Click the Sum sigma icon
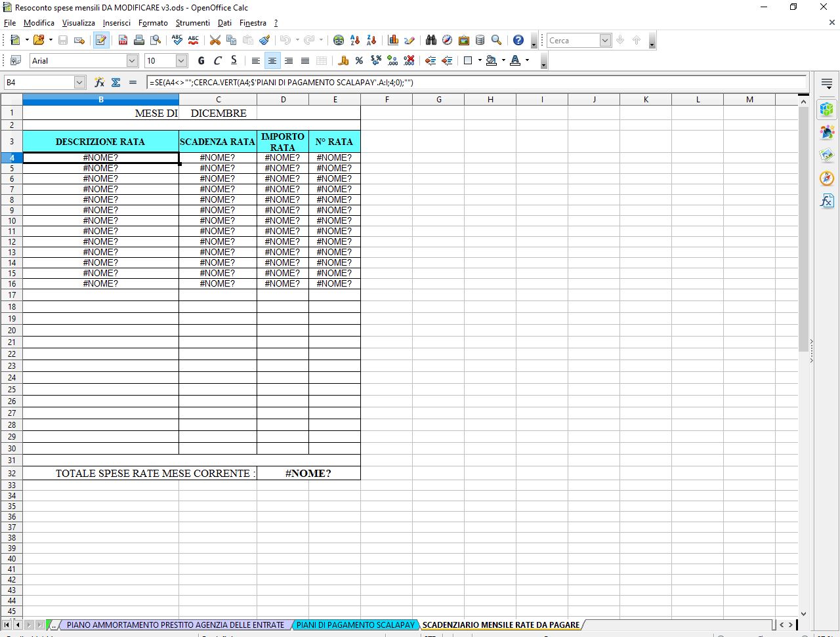Image resolution: width=840 pixels, height=637 pixels. 116,82
